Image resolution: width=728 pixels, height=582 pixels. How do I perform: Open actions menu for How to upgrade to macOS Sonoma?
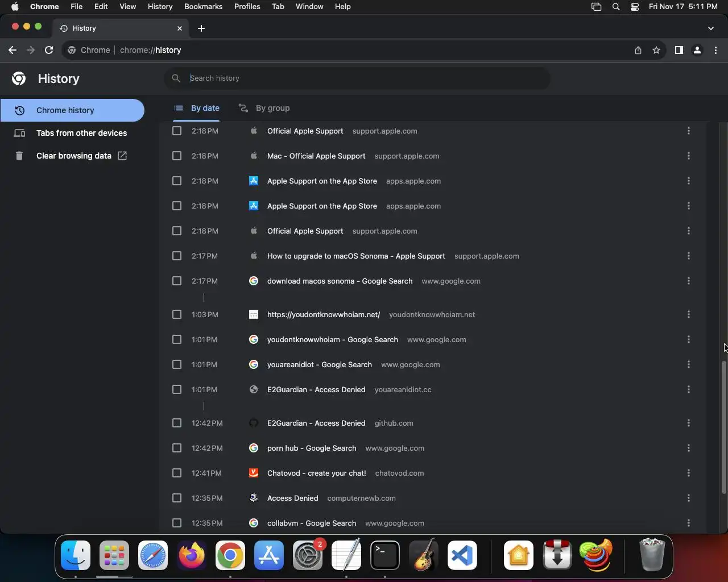pyautogui.click(x=689, y=256)
